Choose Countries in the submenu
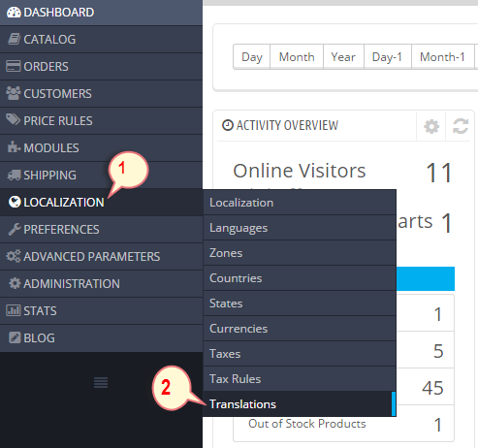The image size is (478, 448). 300,278
